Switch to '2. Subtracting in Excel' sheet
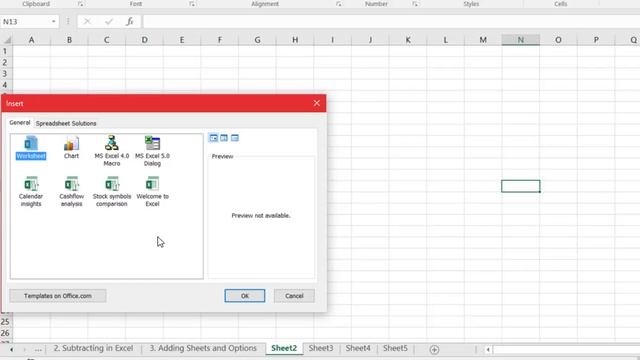 click(93, 348)
